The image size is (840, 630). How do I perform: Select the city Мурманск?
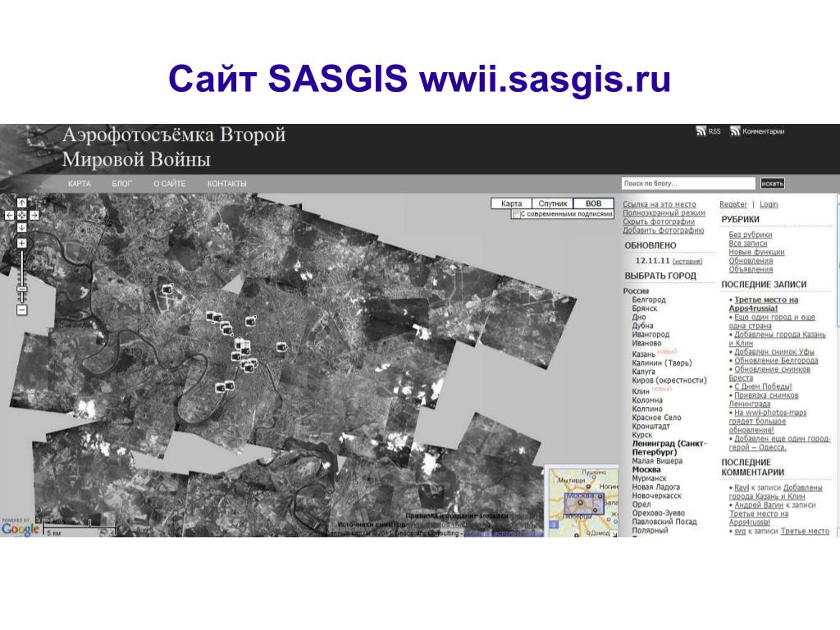(650, 478)
